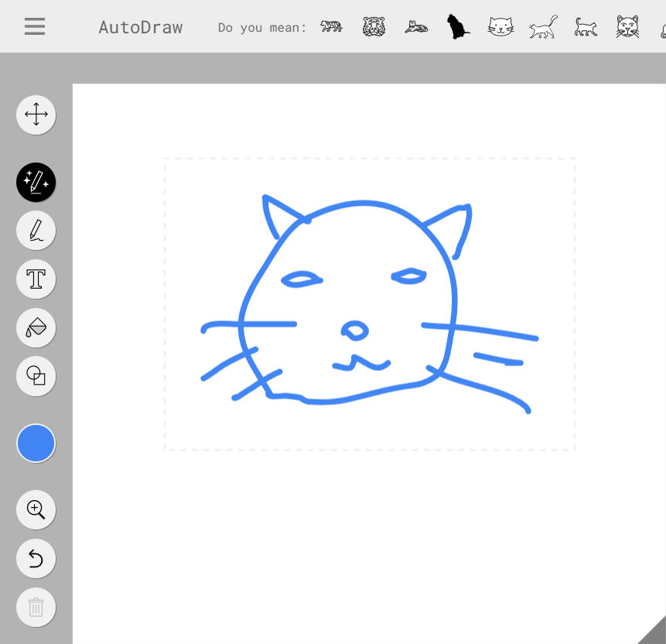
Task: Select the Type text tool
Action: click(36, 279)
